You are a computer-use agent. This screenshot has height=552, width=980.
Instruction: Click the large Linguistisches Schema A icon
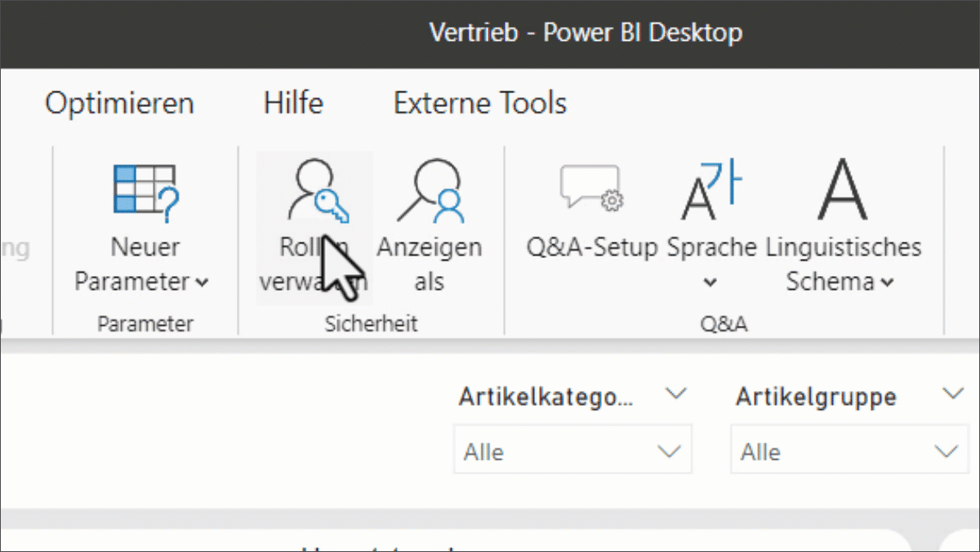(842, 191)
